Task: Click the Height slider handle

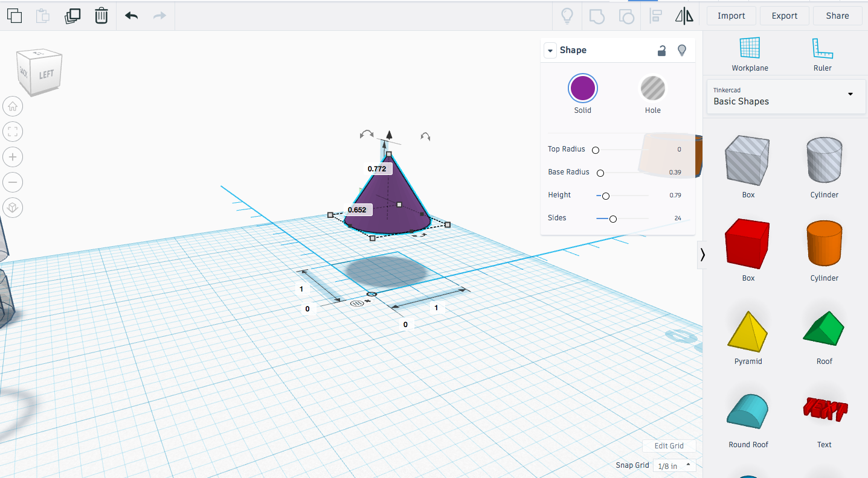Action: point(605,196)
